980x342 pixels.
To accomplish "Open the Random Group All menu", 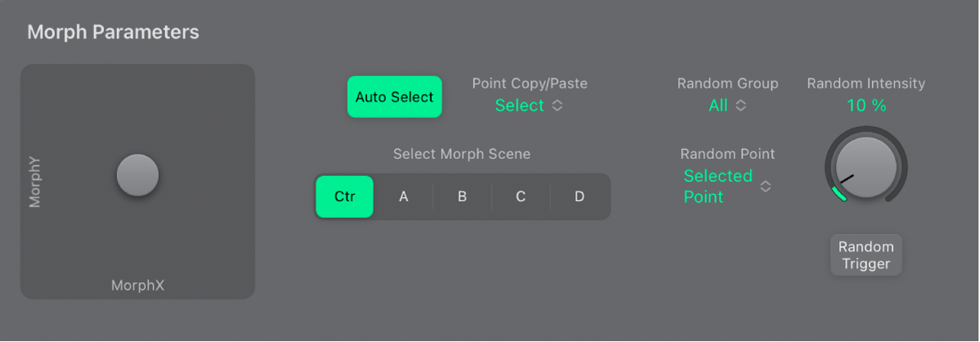I will tap(718, 106).
